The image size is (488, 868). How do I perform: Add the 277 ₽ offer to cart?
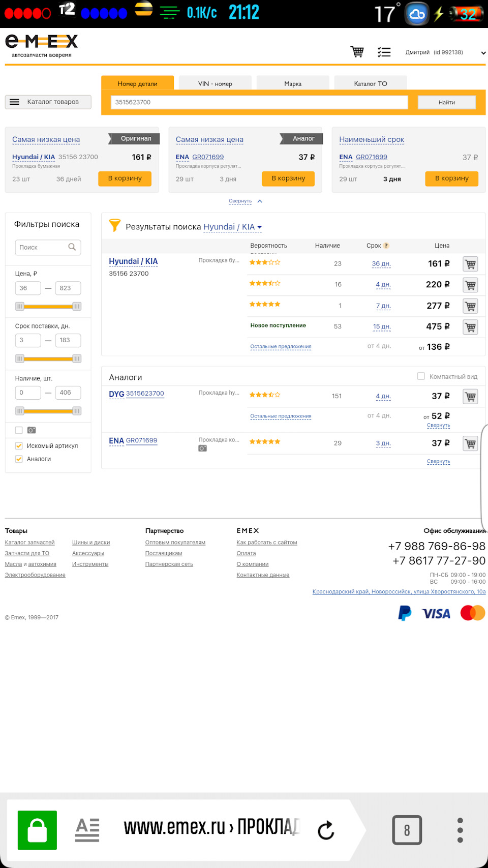tap(470, 306)
